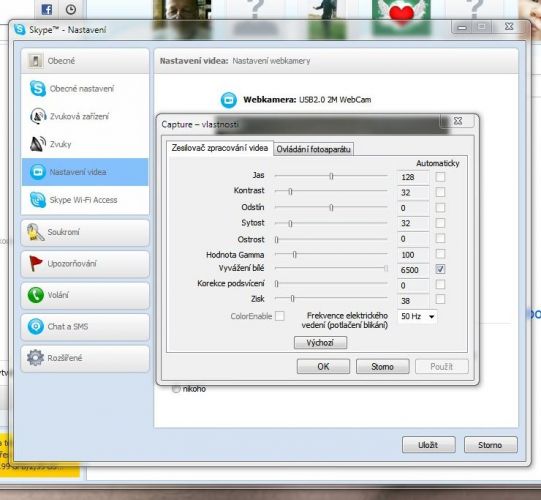
Task: Confirm capture dialog with OK
Action: click(323, 366)
